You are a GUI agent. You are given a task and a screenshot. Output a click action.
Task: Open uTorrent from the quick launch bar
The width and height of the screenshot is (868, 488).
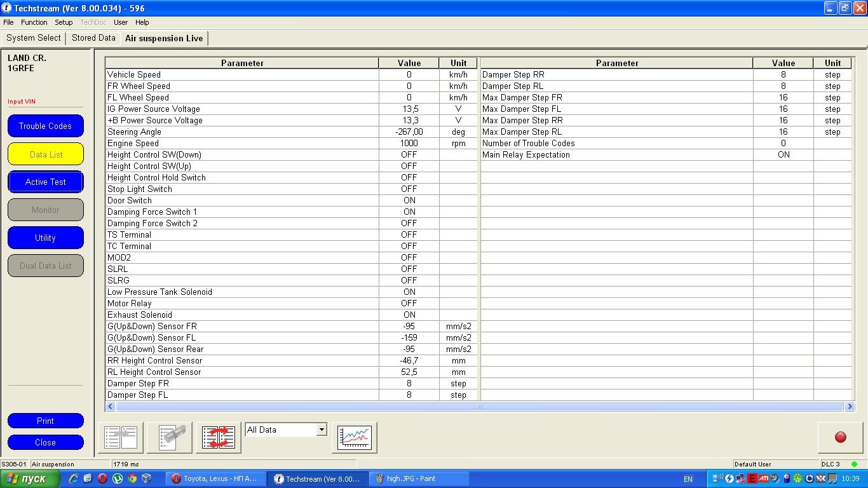pos(118,478)
